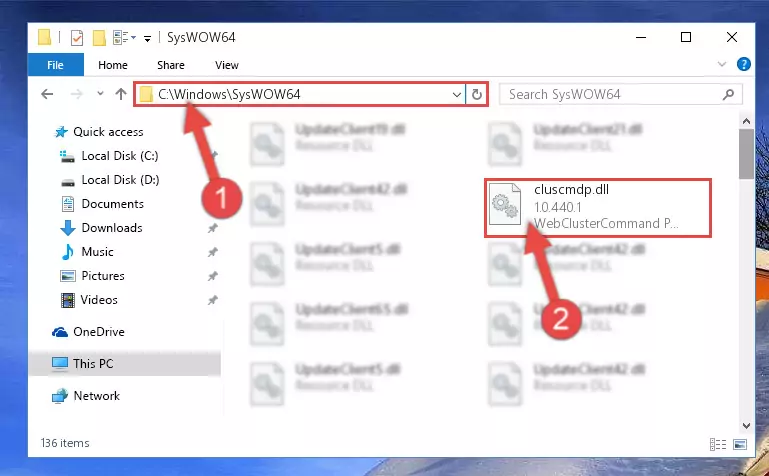Screen dimensions: 769x476
Task: Click the pin icon beside Pictures
Action: [212, 276]
